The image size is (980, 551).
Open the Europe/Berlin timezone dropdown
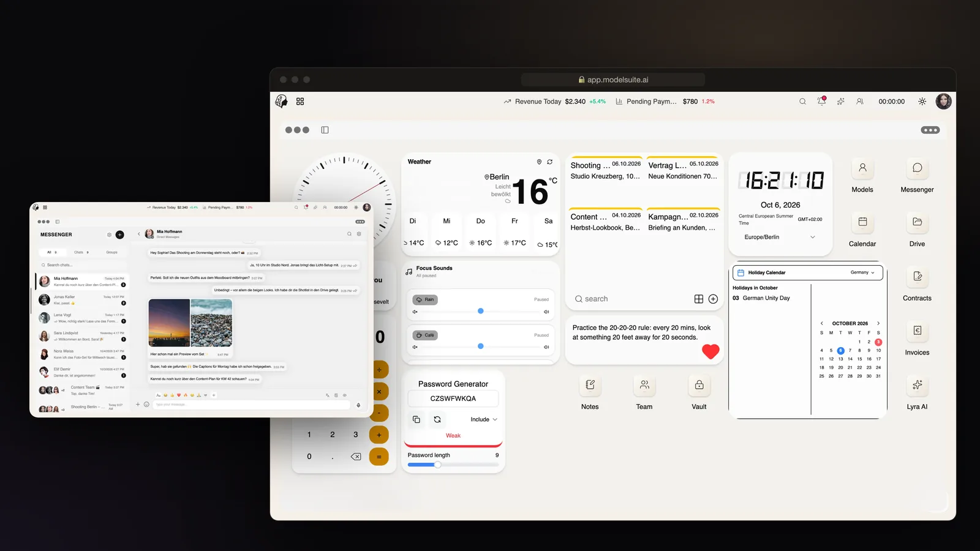(x=780, y=237)
